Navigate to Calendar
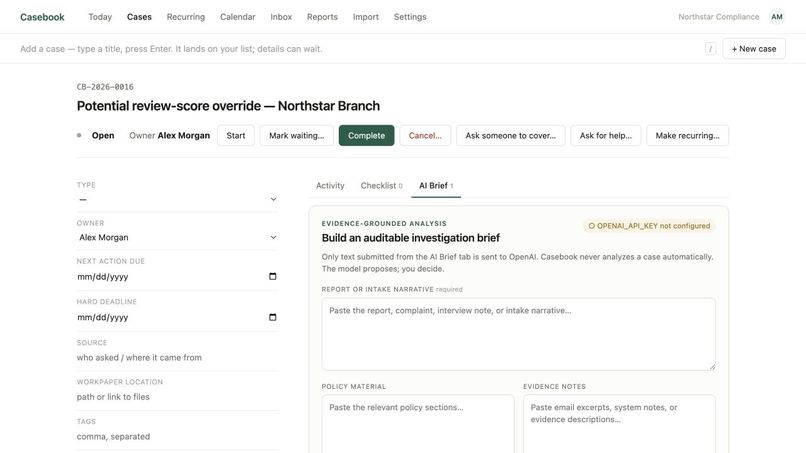The image size is (806, 453). coord(237,17)
